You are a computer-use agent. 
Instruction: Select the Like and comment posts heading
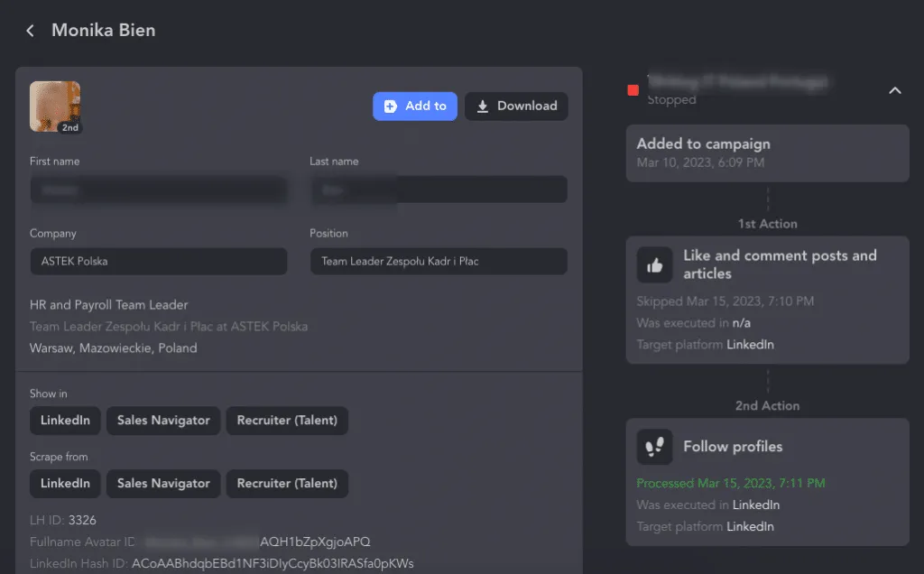point(780,264)
